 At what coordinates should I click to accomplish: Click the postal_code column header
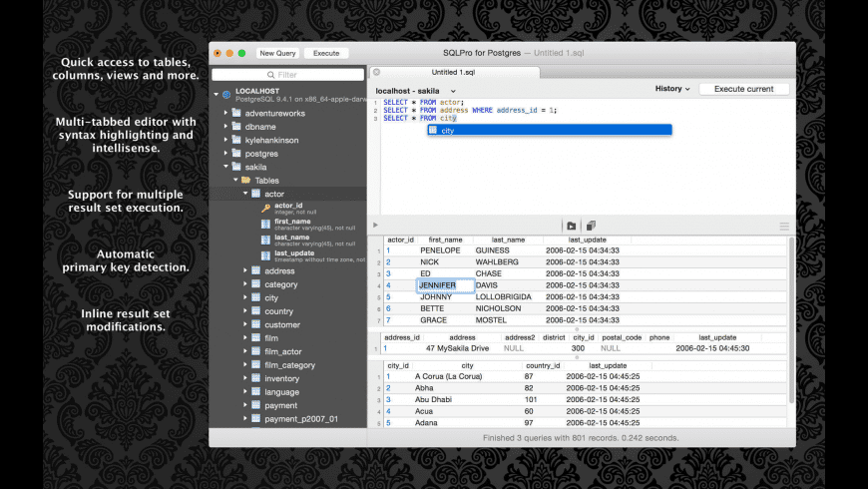pyautogui.click(x=622, y=337)
